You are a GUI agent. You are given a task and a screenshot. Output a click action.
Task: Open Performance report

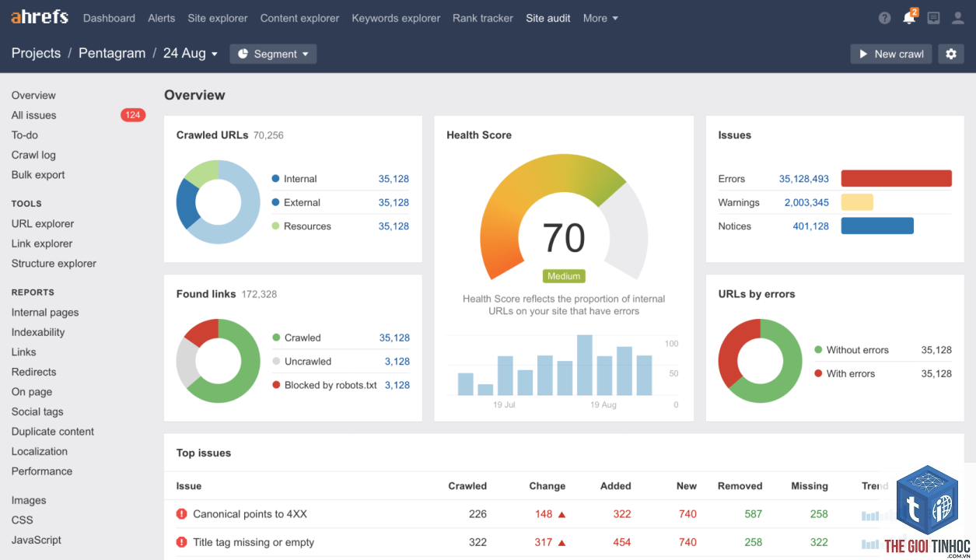(x=42, y=471)
